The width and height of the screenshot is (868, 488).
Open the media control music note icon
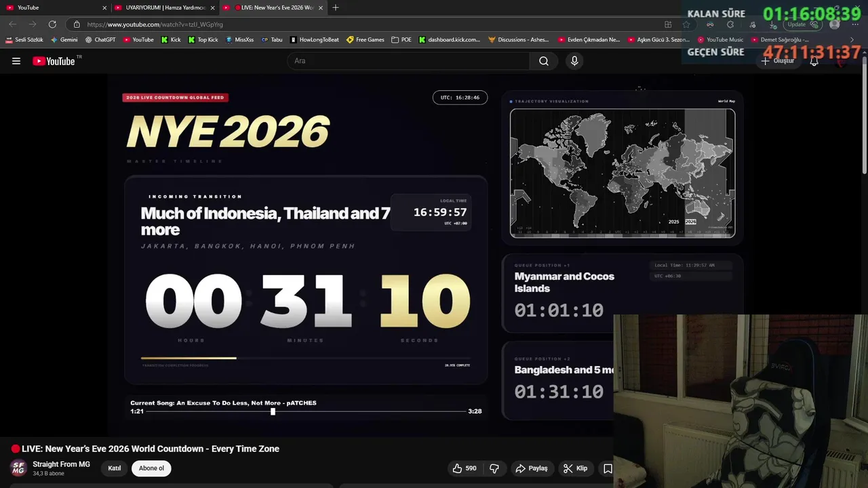point(752,24)
